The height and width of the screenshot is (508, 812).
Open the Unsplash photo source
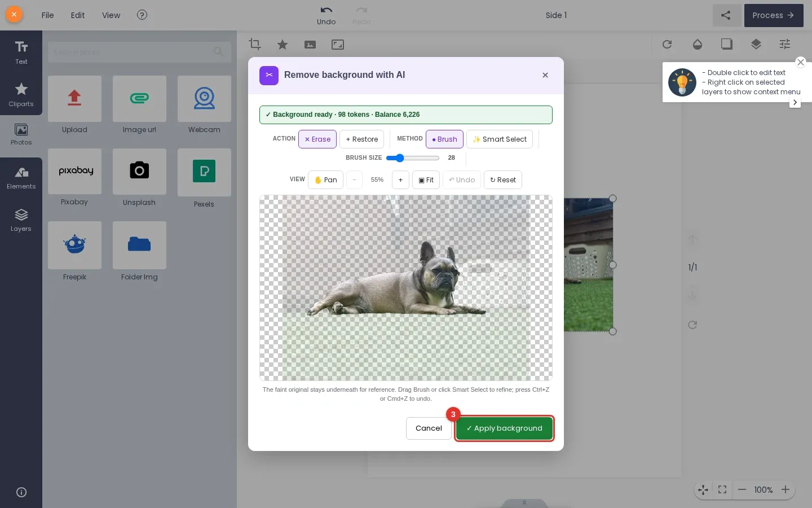point(139,171)
